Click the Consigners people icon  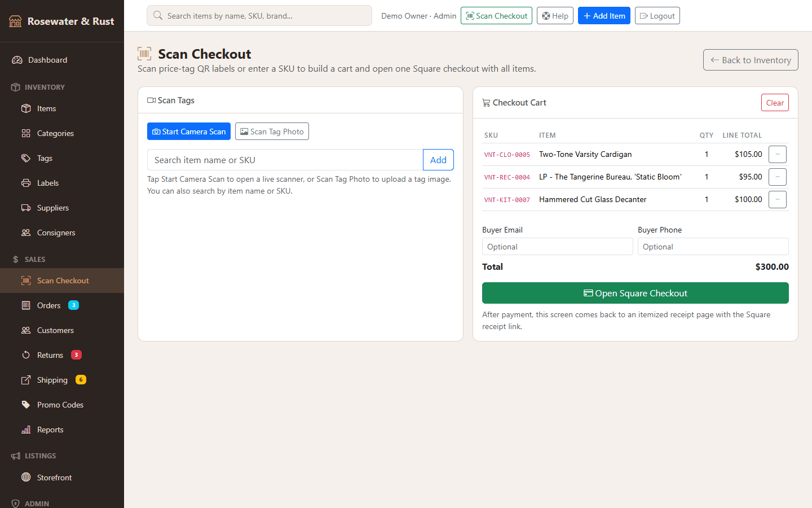pos(26,233)
